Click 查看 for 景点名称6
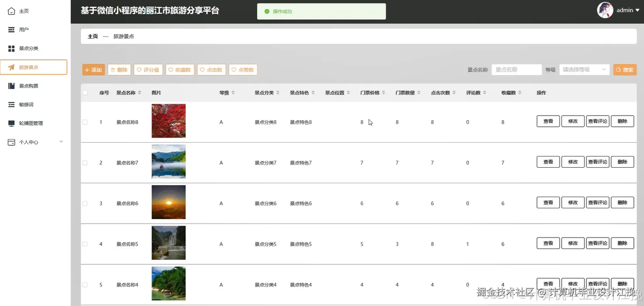644x306 pixels. [x=548, y=202]
